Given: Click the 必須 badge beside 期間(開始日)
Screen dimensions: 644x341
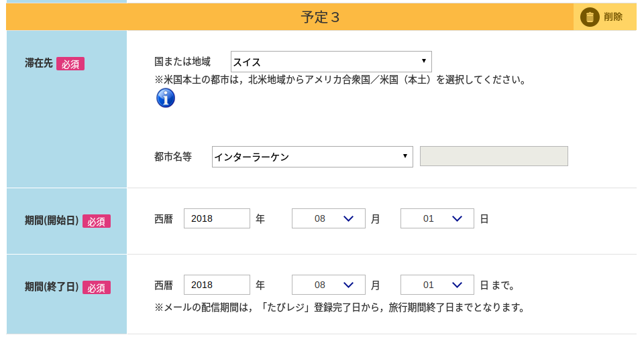Looking at the screenshot, I should coord(97,221).
